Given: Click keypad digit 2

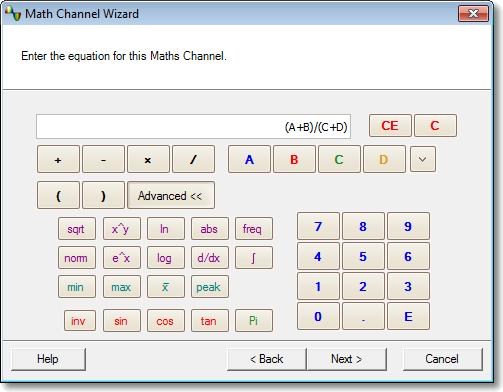Looking at the screenshot, I should tap(363, 286).
